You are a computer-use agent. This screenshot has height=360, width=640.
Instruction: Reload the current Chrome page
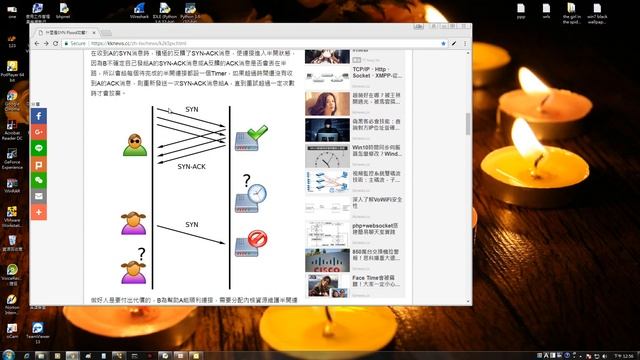(56, 43)
